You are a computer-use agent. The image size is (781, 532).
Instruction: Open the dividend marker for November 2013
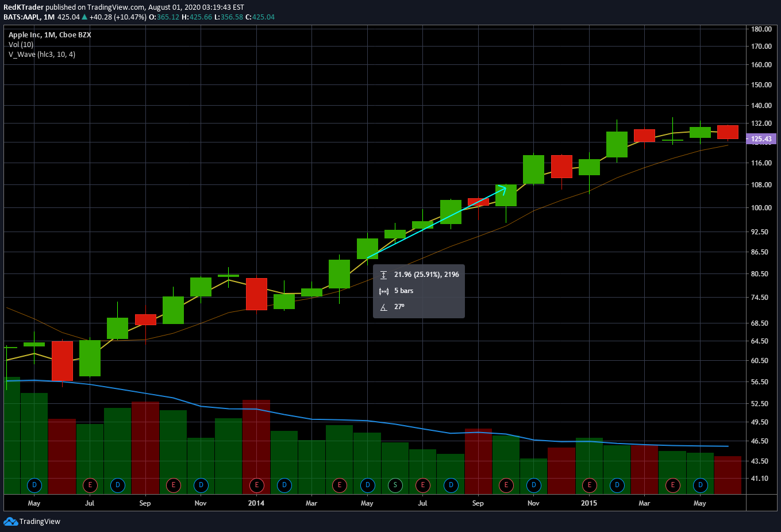pyautogui.click(x=201, y=485)
